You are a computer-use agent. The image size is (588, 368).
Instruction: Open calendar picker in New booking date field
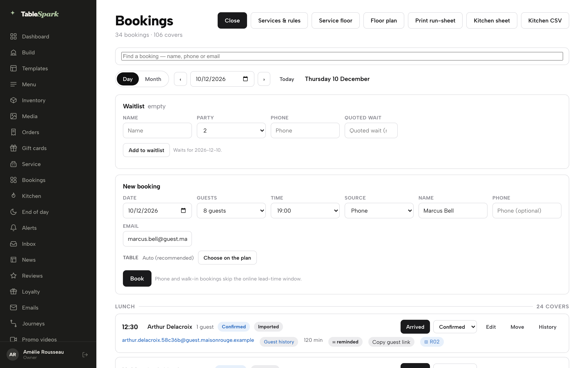pos(183,211)
